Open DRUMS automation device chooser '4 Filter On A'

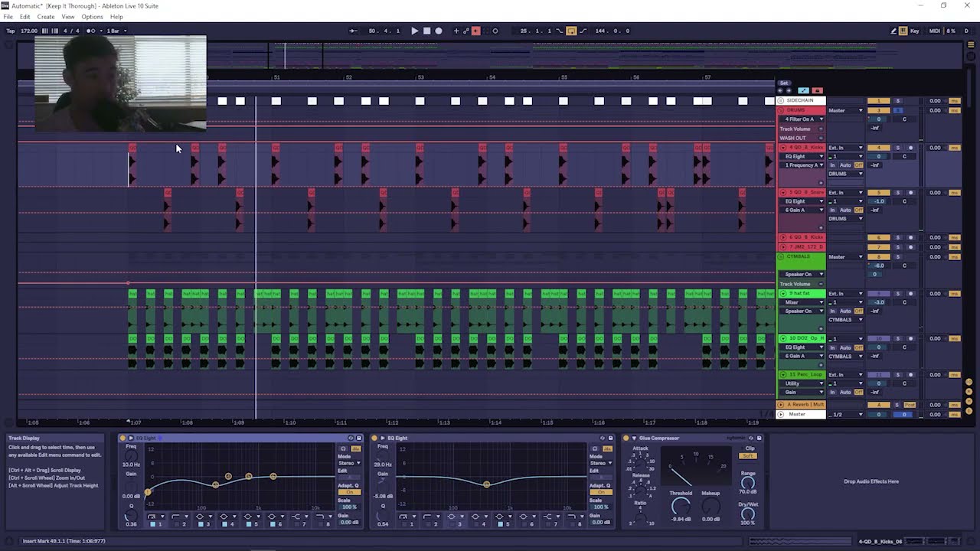coord(802,119)
